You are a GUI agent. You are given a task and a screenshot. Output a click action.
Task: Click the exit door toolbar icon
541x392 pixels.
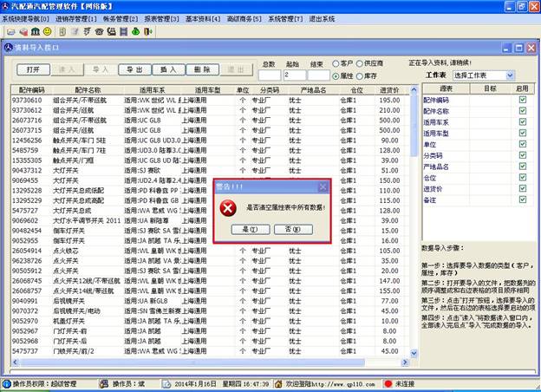point(148,32)
